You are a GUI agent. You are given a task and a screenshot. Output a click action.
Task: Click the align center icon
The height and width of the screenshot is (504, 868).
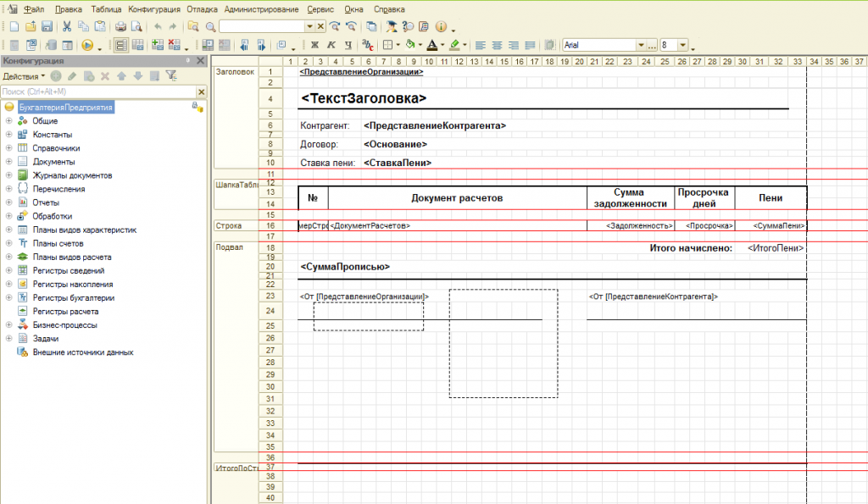(x=497, y=45)
